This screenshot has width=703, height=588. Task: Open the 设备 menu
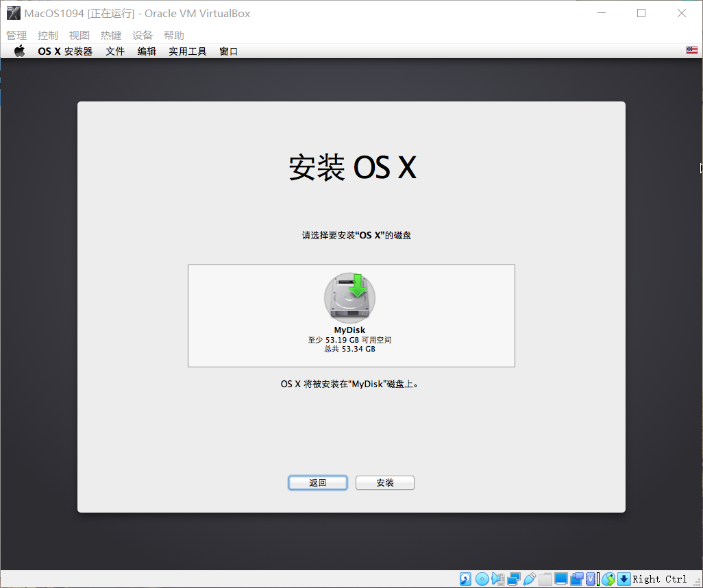click(143, 35)
